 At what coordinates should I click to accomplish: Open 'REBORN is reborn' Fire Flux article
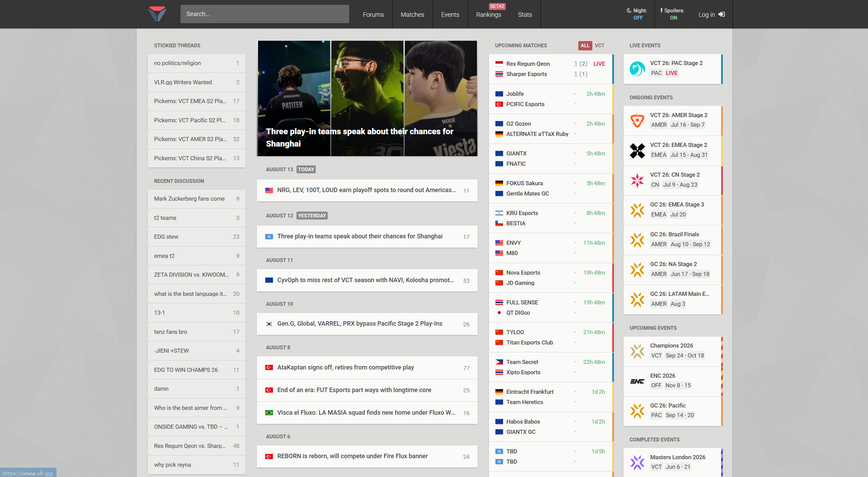coord(367,456)
